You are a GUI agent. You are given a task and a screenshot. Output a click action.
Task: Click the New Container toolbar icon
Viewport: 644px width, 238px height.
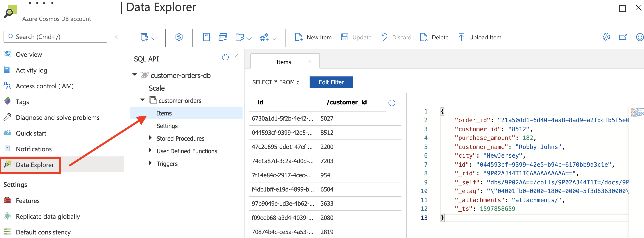point(144,37)
